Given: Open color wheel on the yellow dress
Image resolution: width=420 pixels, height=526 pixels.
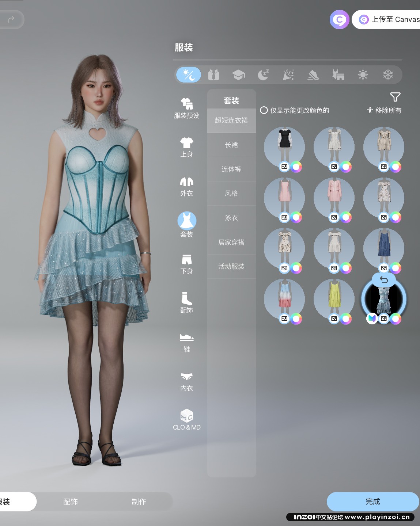Looking at the screenshot, I should click(x=346, y=319).
